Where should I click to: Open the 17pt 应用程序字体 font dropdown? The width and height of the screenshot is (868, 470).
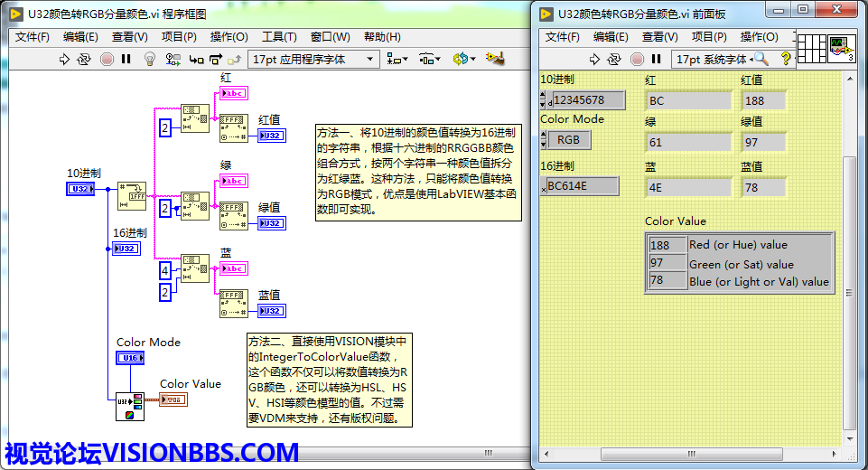[313, 59]
